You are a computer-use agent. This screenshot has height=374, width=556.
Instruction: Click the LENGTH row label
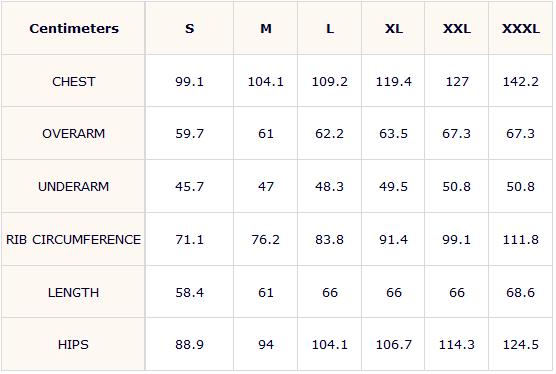coord(74,292)
